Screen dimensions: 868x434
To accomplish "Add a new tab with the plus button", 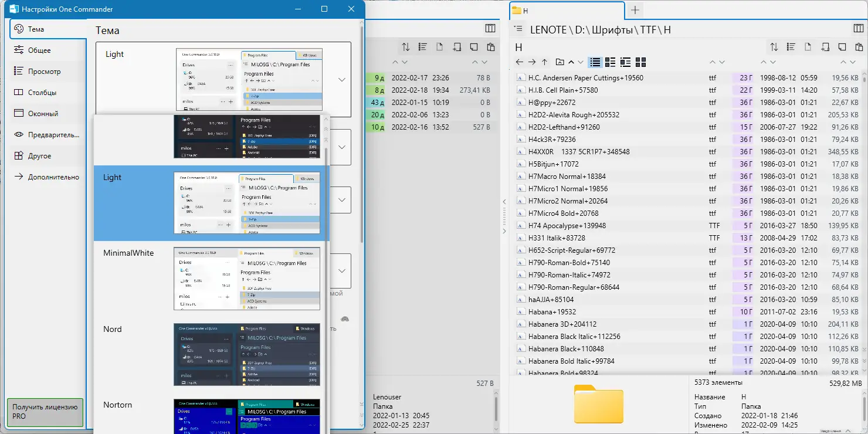I will [x=635, y=10].
